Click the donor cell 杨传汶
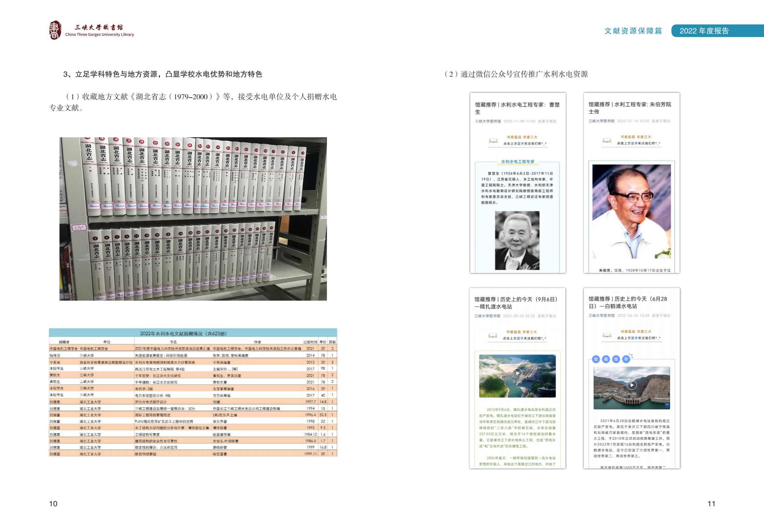The image size is (764, 532). [x=55, y=356]
